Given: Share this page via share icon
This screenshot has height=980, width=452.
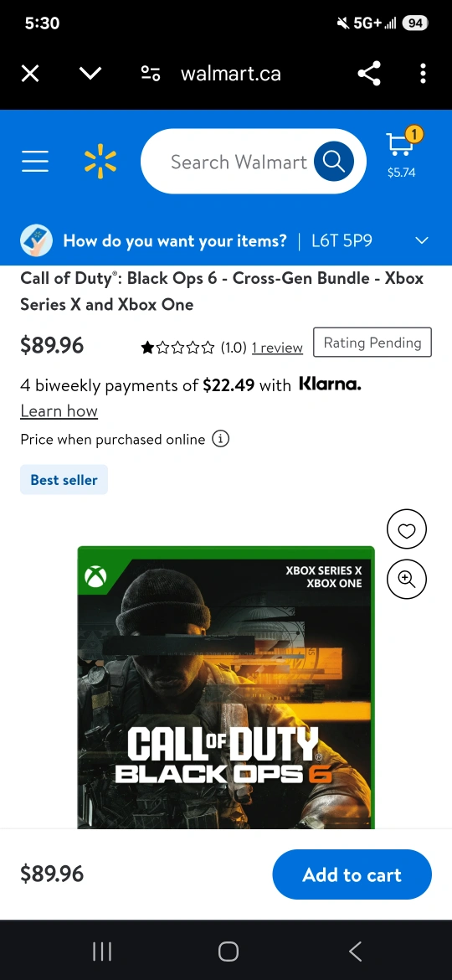Looking at the screenshot, I should coord(370,74).
